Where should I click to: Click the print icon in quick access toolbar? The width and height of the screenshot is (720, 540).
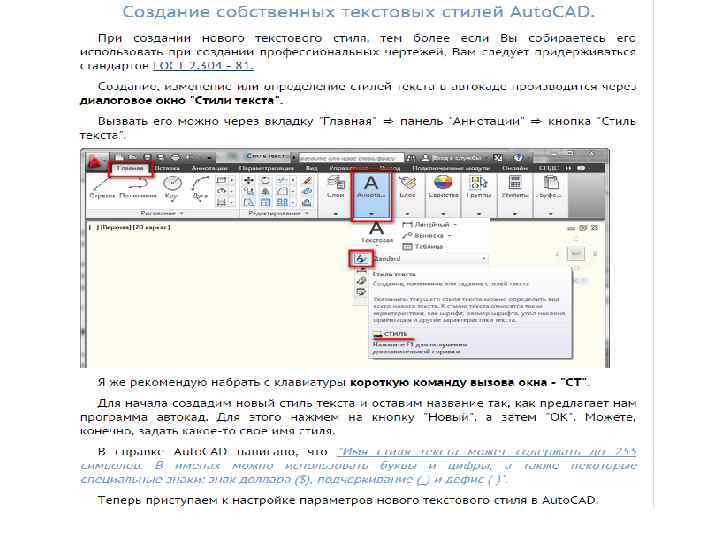click(175, 157)
